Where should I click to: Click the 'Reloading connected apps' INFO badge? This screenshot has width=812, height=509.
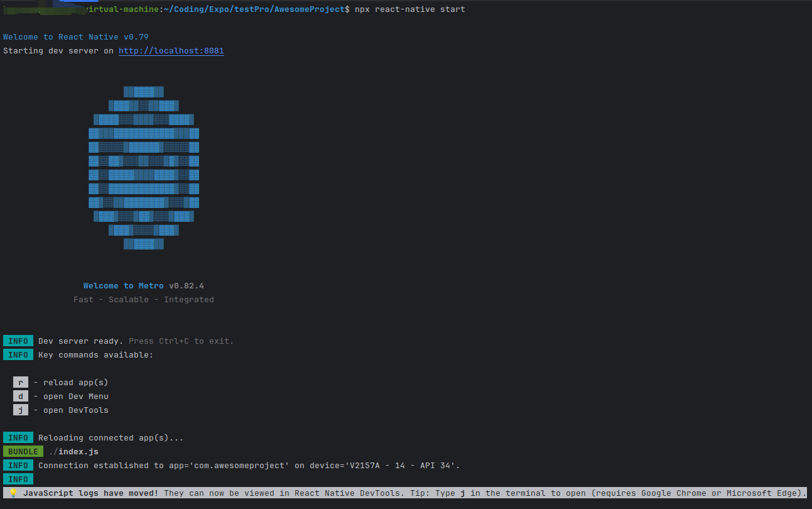pos(18,437)
